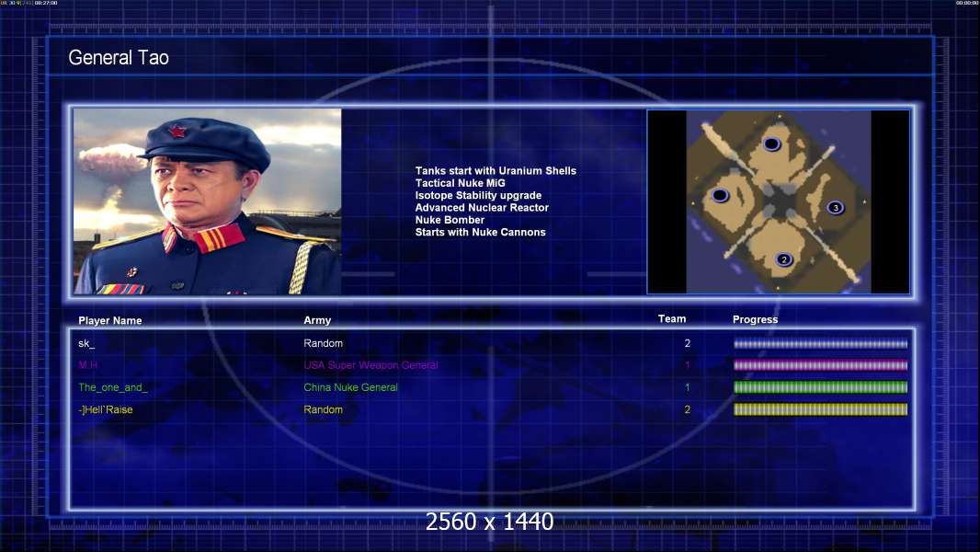The height and width of the screenshot is (552, 980).
Task: Click team number 1 in The_one_and_ row
Action: tap(687, 387)
